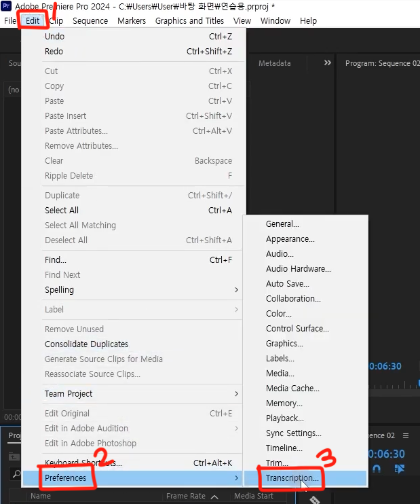
Task: Click the Premiere Pro app icon
Action: tap(6, 6)
